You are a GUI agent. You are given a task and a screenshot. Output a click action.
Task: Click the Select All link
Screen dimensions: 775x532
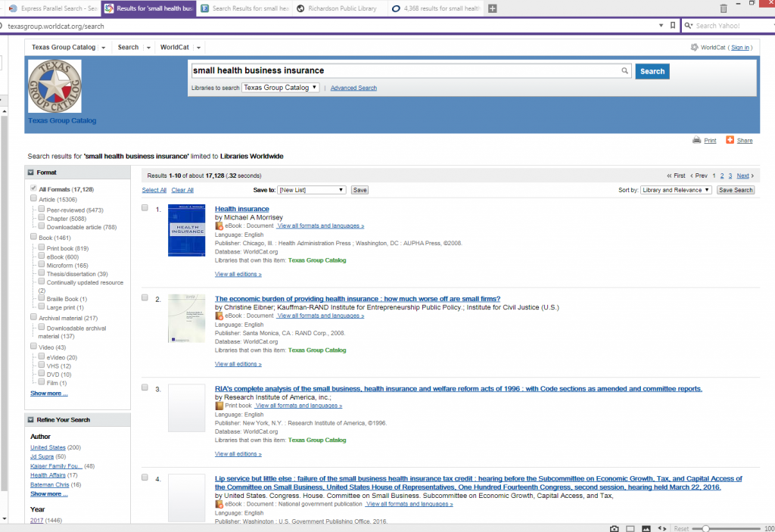point(154,191)
